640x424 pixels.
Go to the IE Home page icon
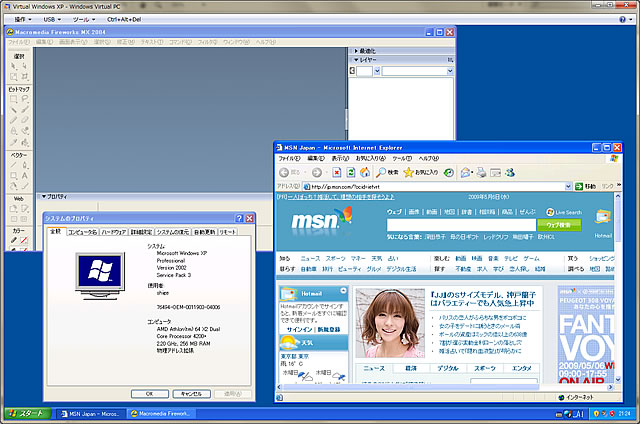pyautogui.click(x=364, y=173)
